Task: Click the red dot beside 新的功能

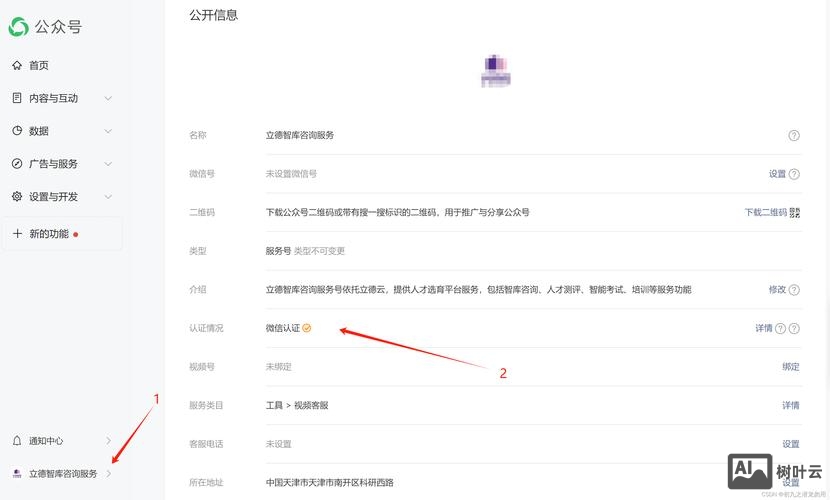Action: (x=76, y=234)
